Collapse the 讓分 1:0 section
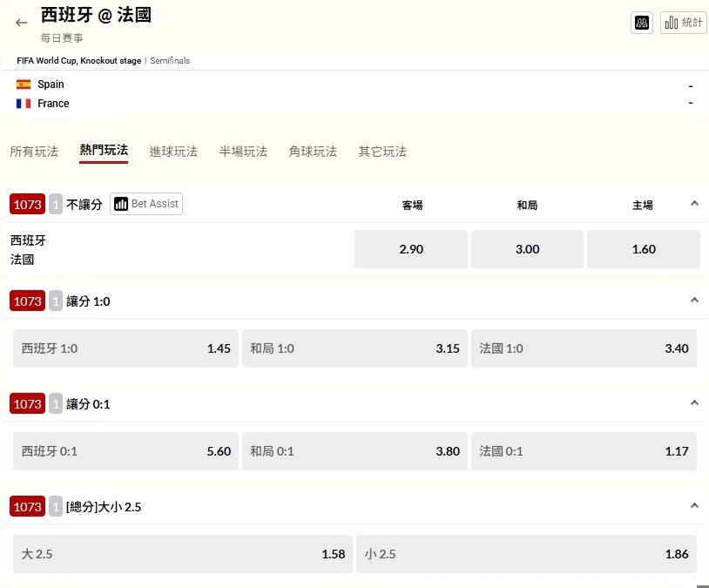Viewport: 709px width, 588px height. [x=694, y=300]
